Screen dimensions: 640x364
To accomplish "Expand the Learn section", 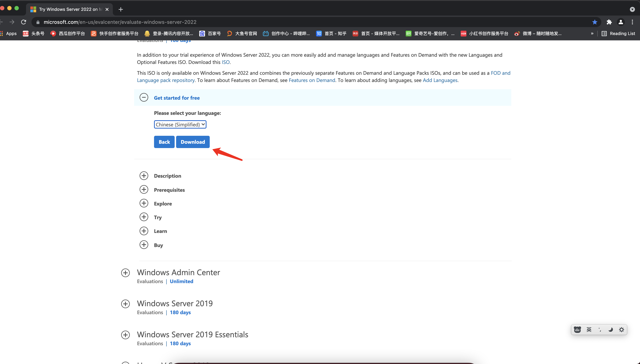I will [144, 231].
